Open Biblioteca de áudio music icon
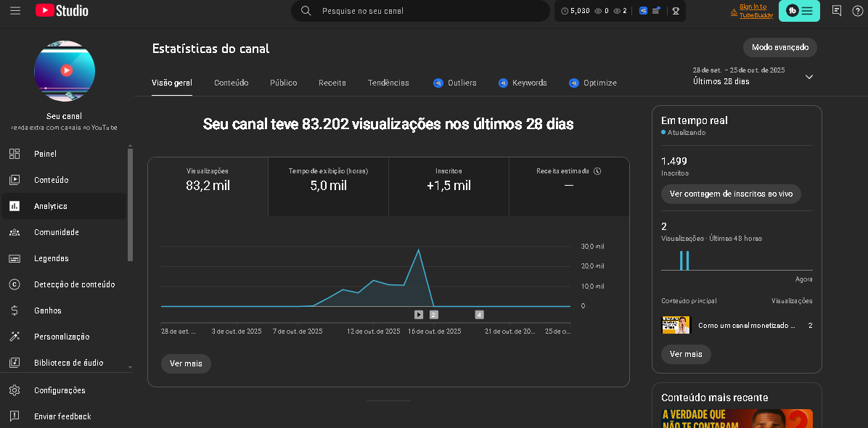Screen dimensions: 868x428 pyautogui.click(x=15, y=363)
